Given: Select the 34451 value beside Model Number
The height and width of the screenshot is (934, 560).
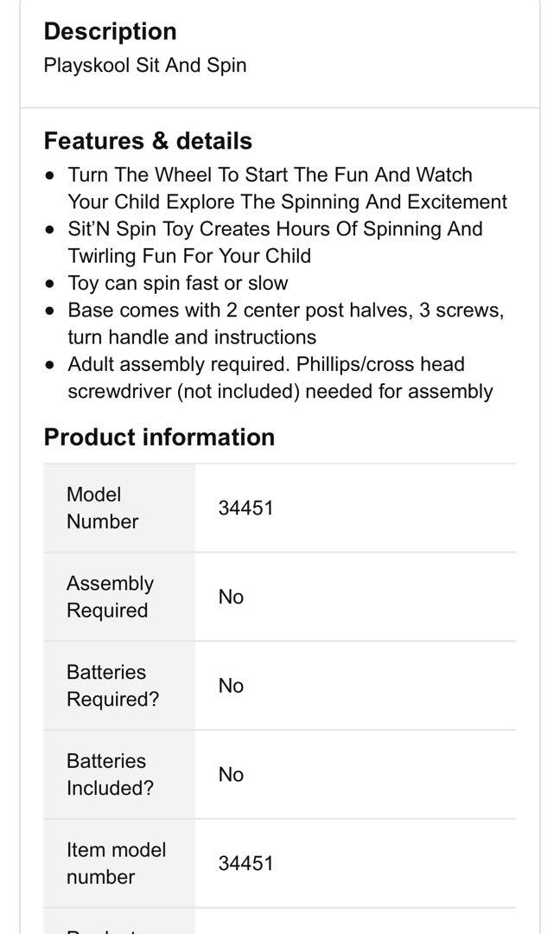Looking at the screenshot, I should point(245,508).
